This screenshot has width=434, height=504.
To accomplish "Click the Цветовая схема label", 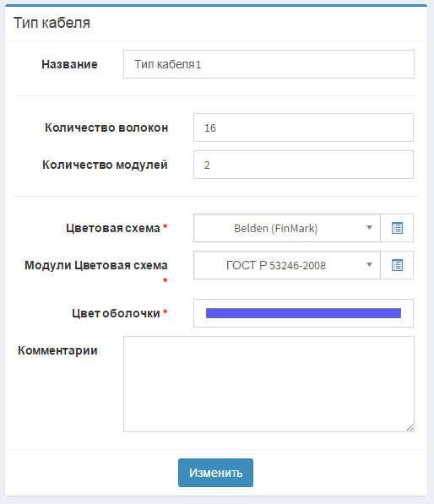I will [x=113, y=228].
